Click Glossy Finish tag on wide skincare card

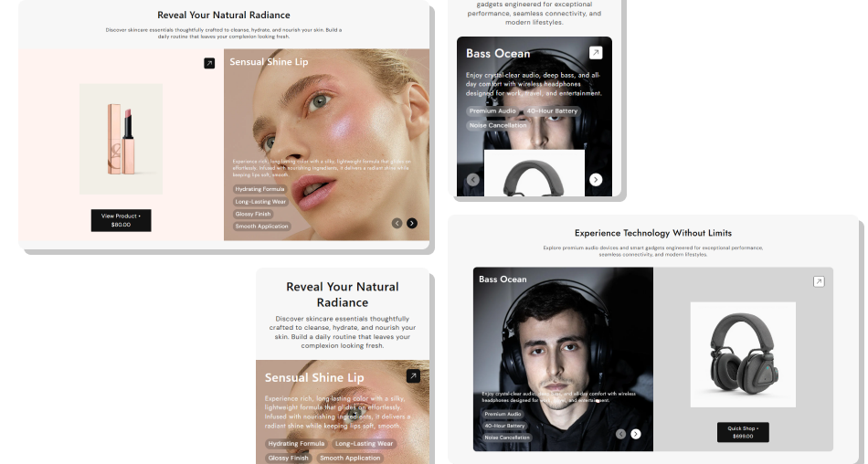point(253,214)
